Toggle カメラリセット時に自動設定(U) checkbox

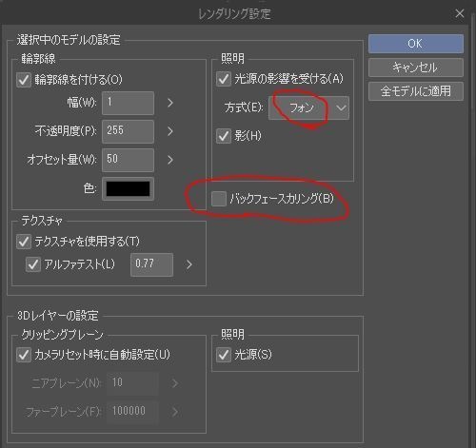[24, 355]
